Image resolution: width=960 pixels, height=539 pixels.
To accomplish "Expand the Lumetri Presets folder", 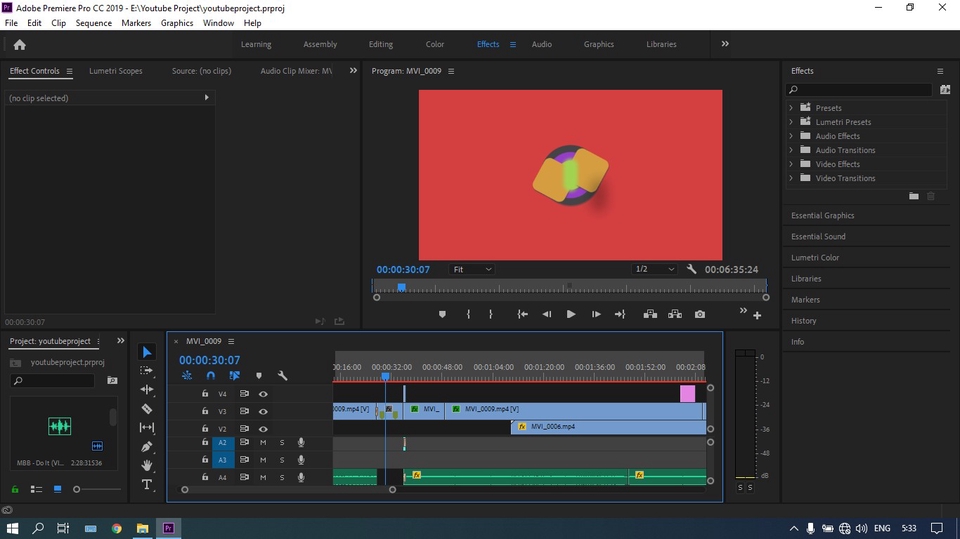I will coord(791,122).
